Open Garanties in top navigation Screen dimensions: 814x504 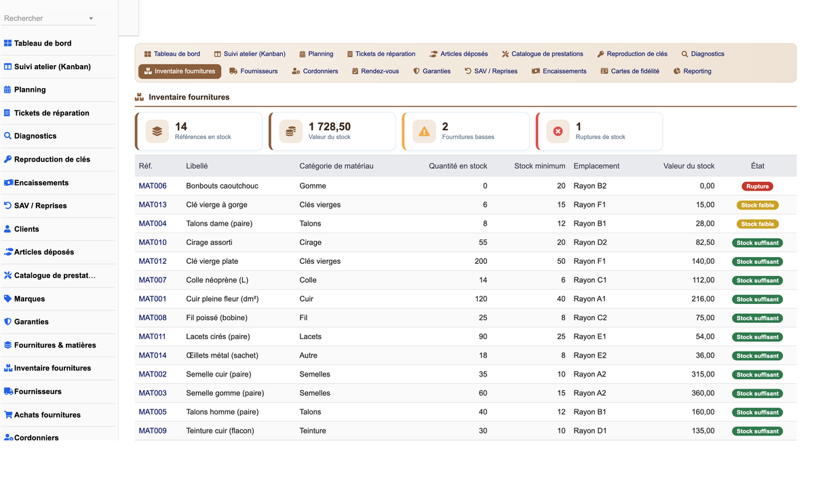click(x=431, y=71)
